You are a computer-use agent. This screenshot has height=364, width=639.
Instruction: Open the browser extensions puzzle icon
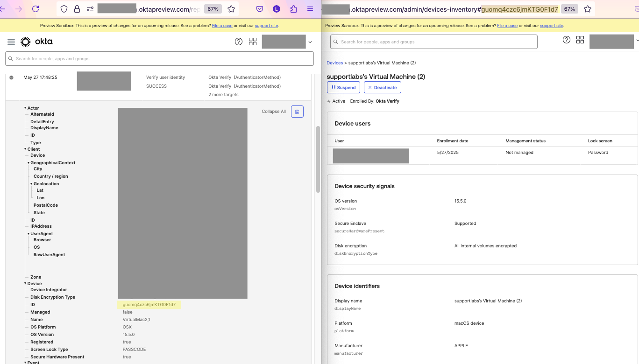(293, 9)
